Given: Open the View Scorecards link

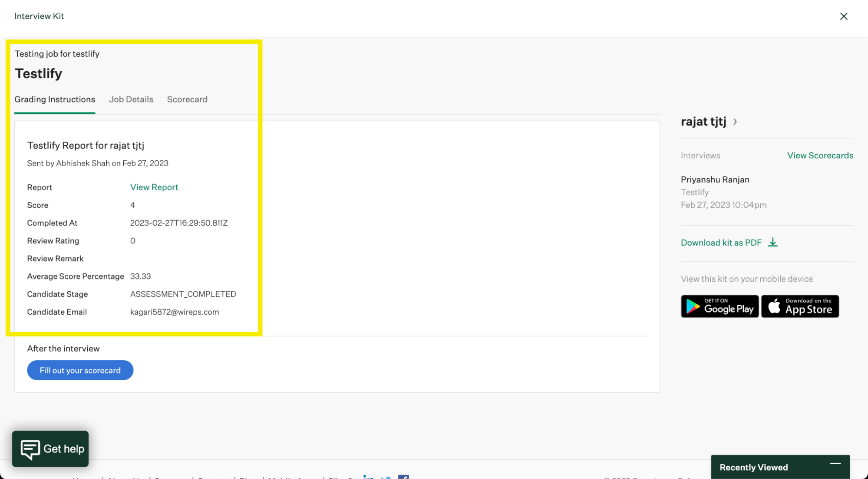Looking at the screenshot, I should pyautogui.click(x=820, y=155).
